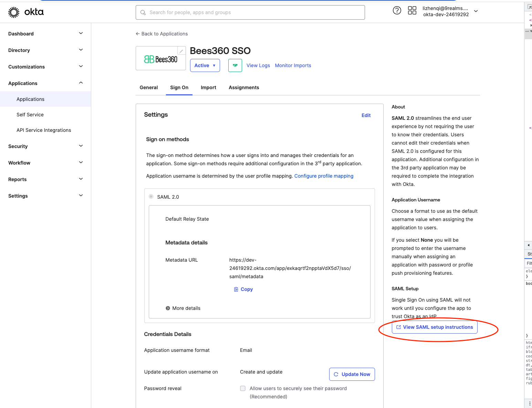This screenshot has width=532, height=408.
Task: Click View SAML setup instructions button
Action: (435, 327)
